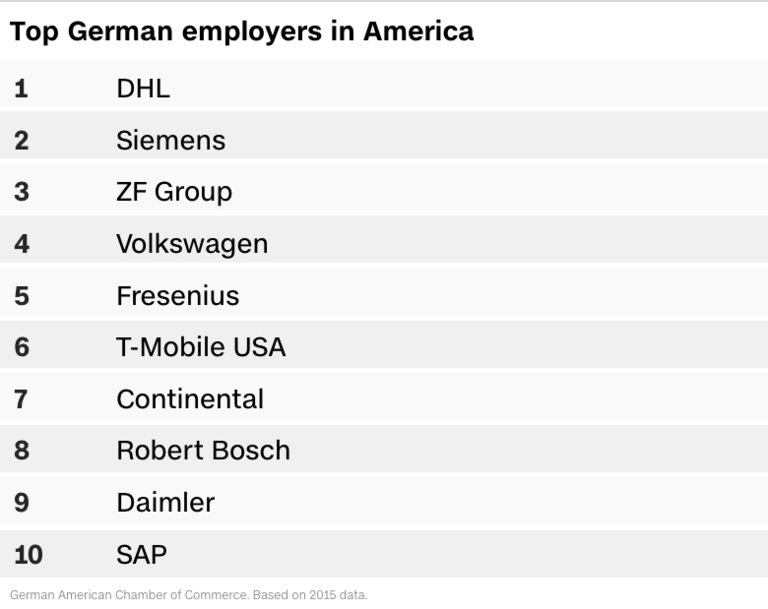Select rank number 2

(21, 140)
